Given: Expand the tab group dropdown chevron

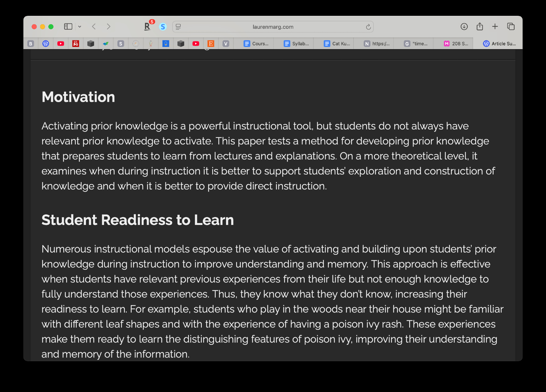Looking at the screenshot, I should click(80, 27).
